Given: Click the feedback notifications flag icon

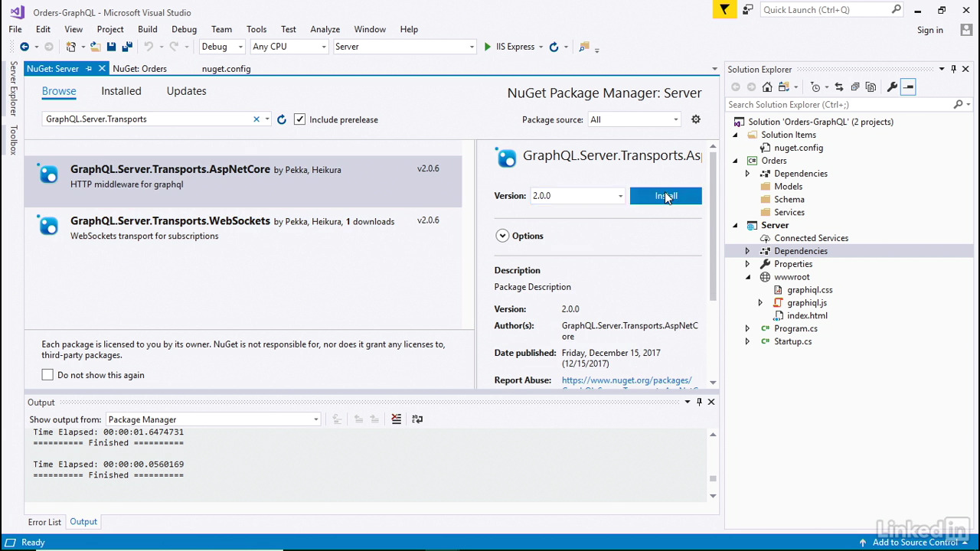Looking at the screenshot, I should coord(724,10).
